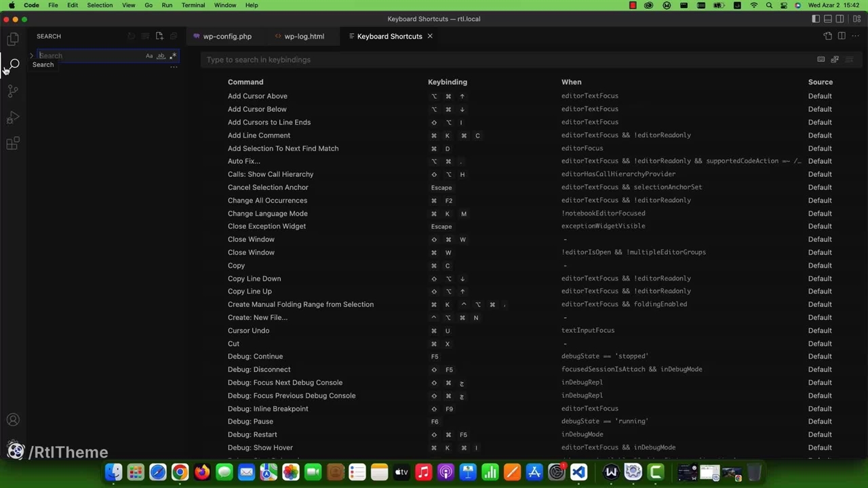
Task: Click the Record Keys icon in keybindings search
Action: click(821, 60)
